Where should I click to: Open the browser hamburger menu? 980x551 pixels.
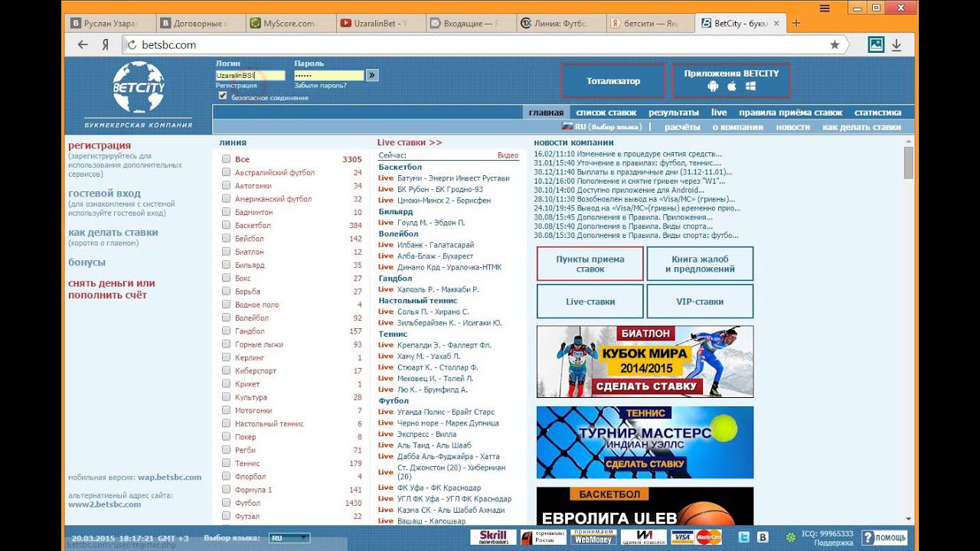tap(825, 8)
